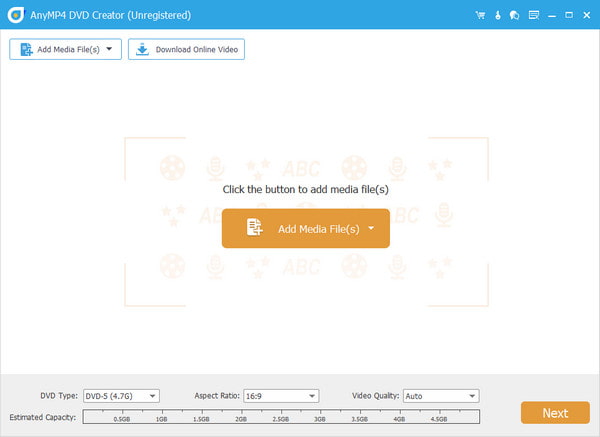The height and width of the screenshot is (437, 600).
Task: Open the shopping cart purchase icon
Action: point(480,15)
